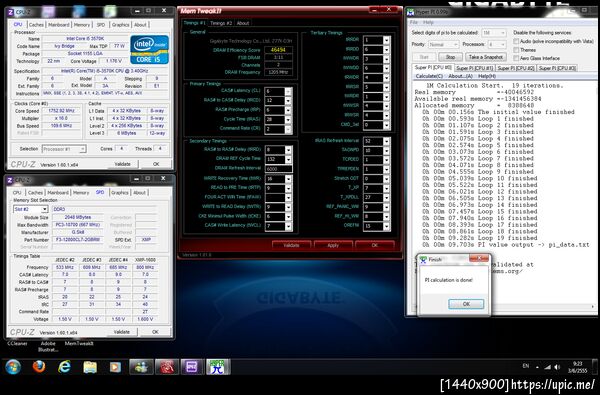The image size is (600, 395).
Task: Open the About tab in Mem TweakIt
Action: [x=243, y=23]
